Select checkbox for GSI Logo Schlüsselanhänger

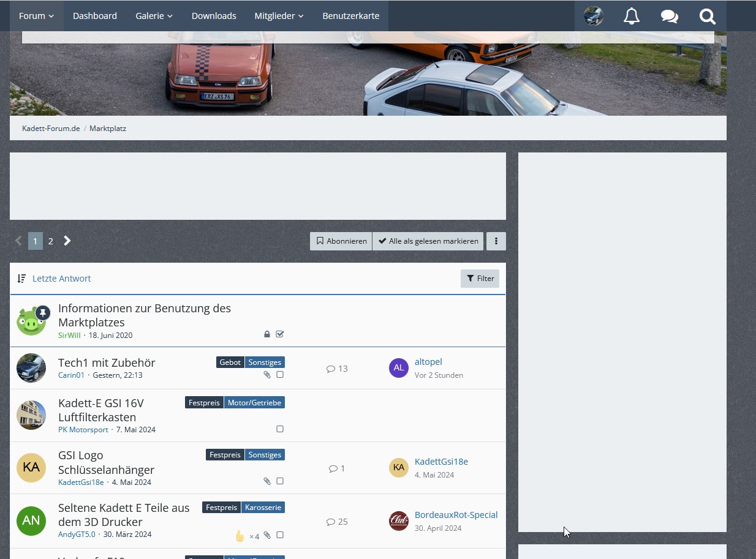click(280, 481)
